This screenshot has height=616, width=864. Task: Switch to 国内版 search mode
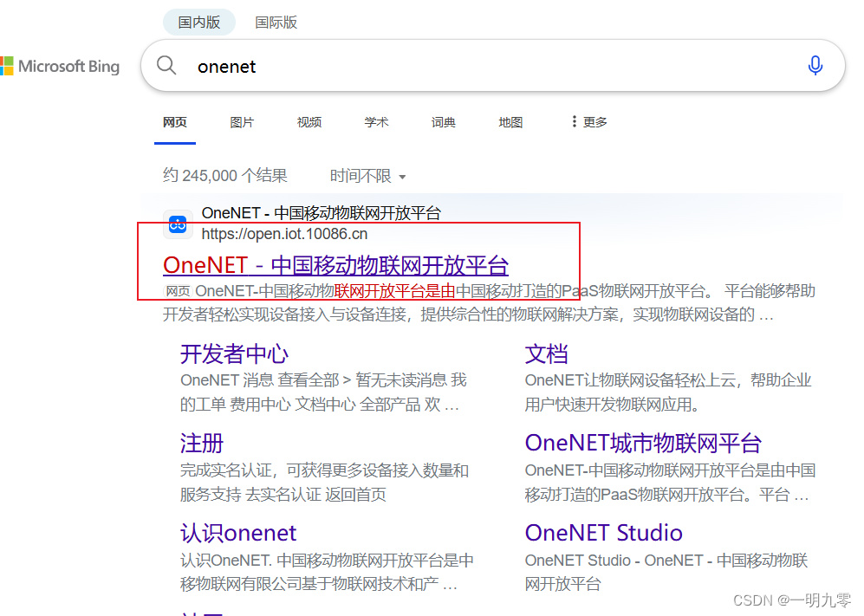(x=199, y=23)
